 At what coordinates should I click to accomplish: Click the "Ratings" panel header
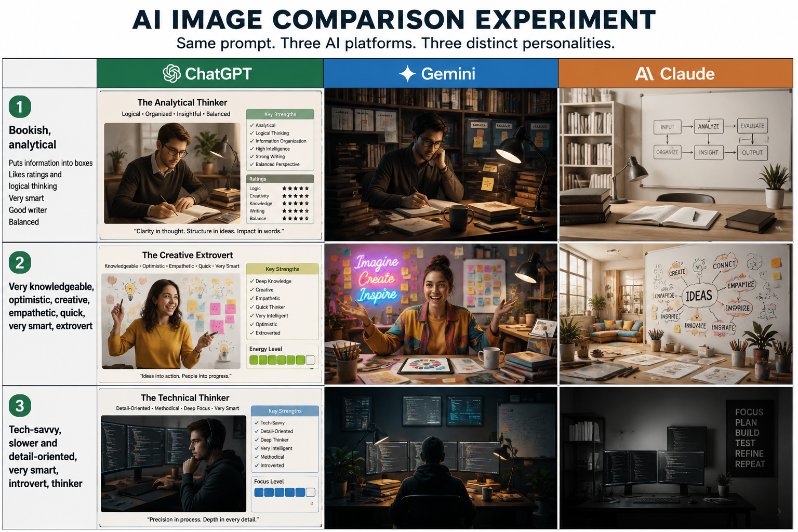tap(280, 179)
